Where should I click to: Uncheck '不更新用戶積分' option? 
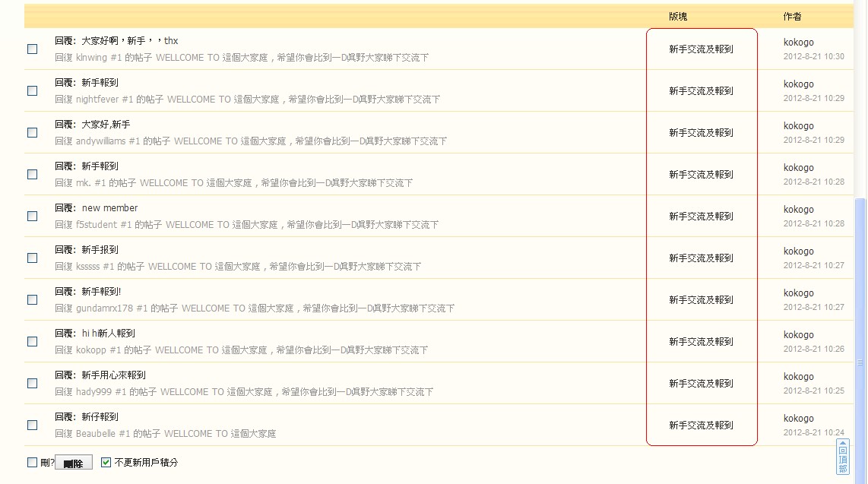(x=106, y=463)
